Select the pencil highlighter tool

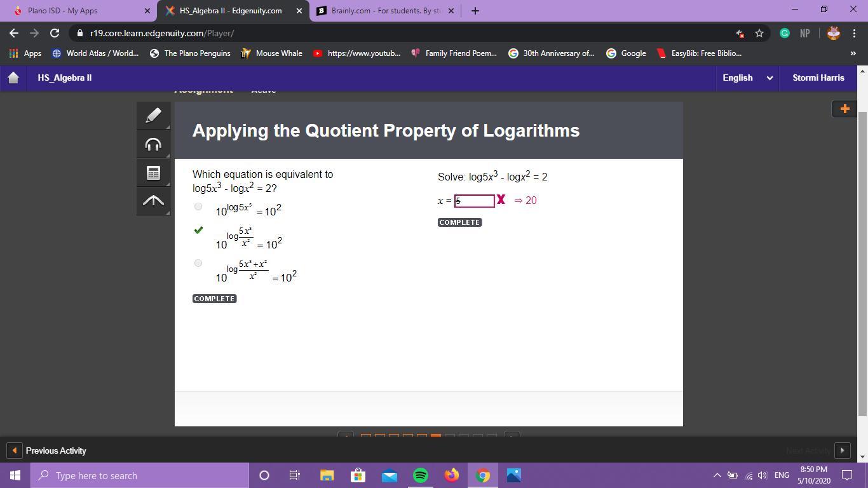click(x=153, y=116)
